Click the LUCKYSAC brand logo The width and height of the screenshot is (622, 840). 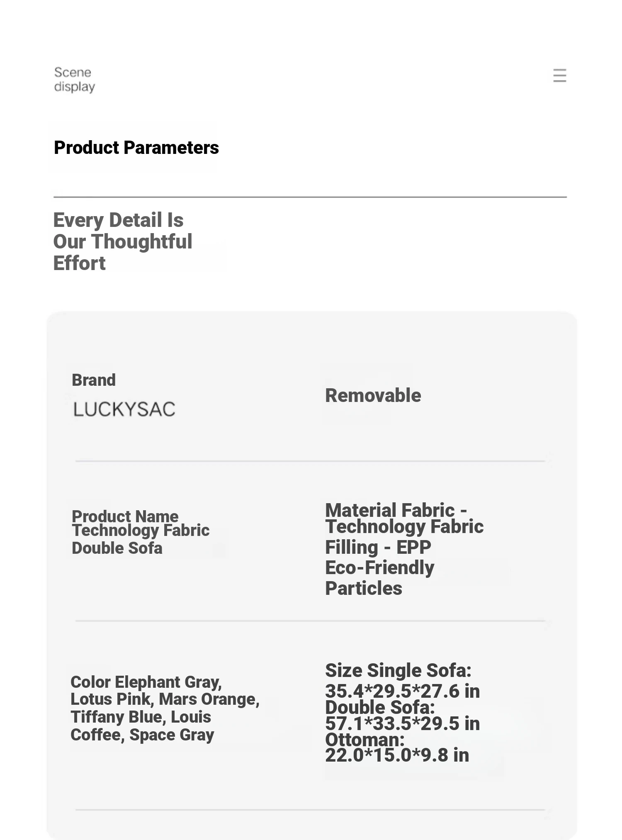(x=124, y=409)
